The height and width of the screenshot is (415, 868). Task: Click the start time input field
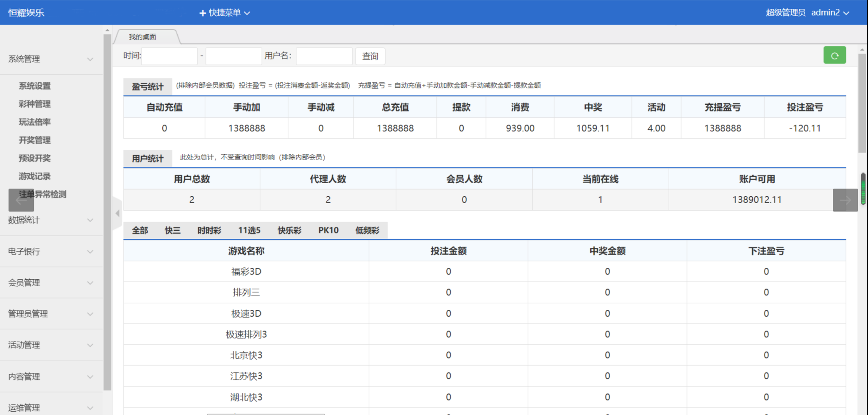click(169, 56)
